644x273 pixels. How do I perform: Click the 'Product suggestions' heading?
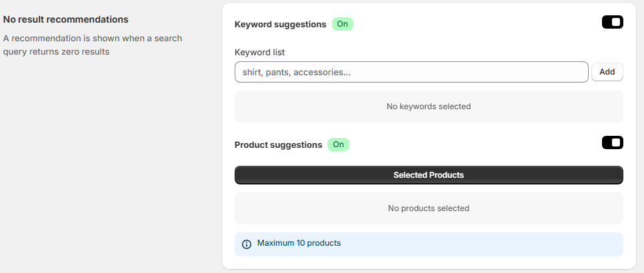coord(279,144)
